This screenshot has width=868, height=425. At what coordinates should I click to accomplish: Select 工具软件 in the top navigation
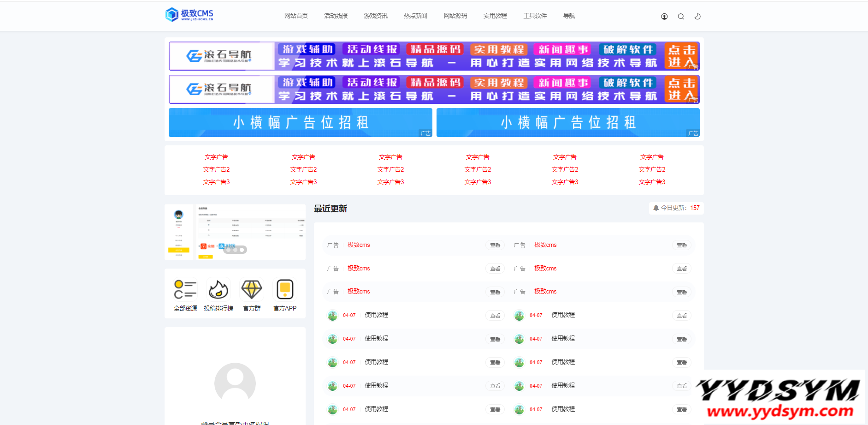tap(535, 16)
